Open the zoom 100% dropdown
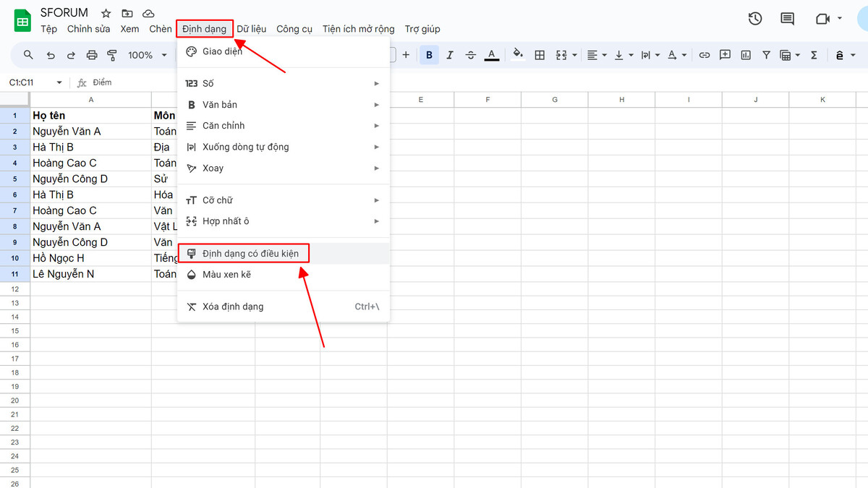Screen dimensions: 868x488 (x=148, y=55)
